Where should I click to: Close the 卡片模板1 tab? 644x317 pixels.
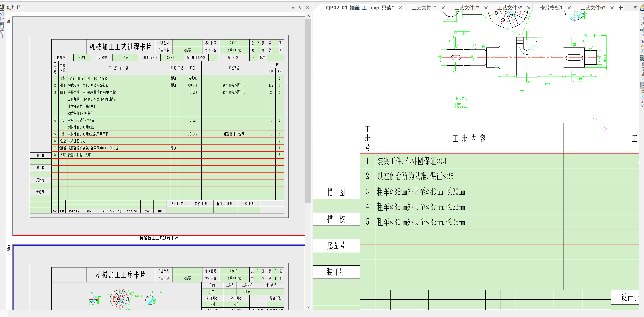569,8
